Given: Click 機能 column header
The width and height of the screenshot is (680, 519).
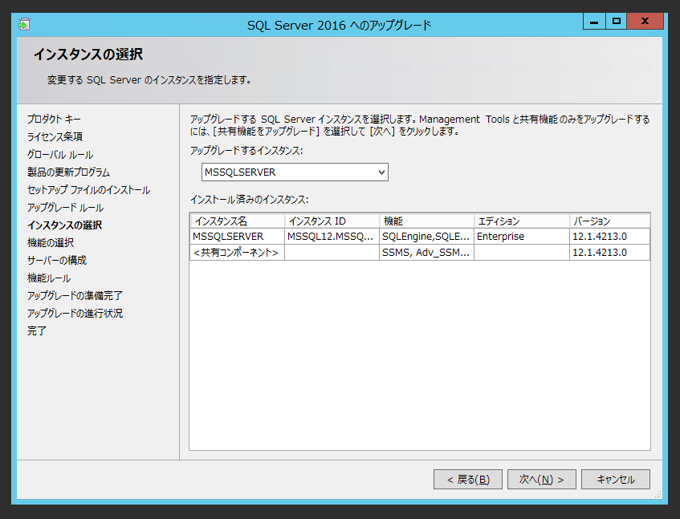Looking at the screenshot, I should (427, 221).
